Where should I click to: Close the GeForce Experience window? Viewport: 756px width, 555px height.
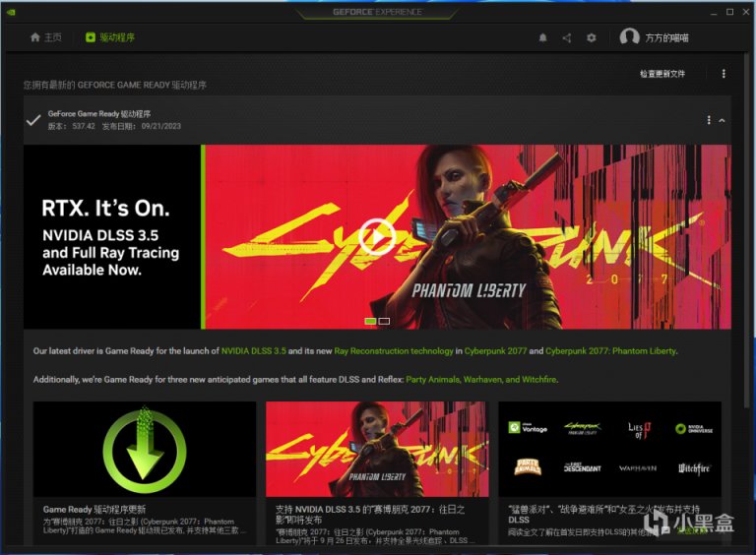click(746, 12)
